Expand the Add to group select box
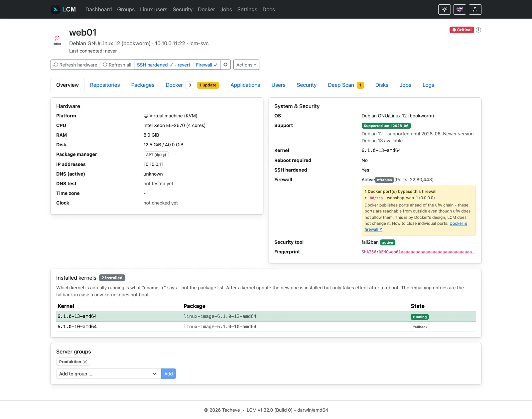Image resolution: width=532 pixels, height=419 pixels. pyautogui.click(x=108, y=374)
